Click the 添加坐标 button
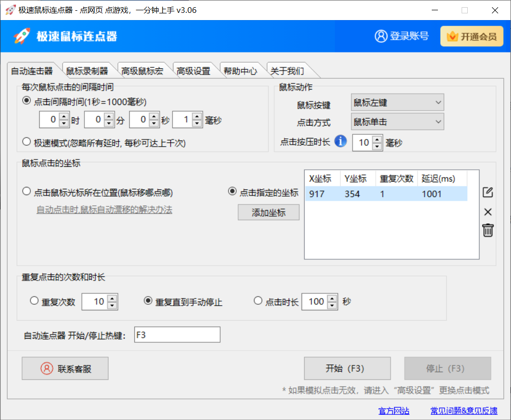Image resolution: width=511 pixels, height=420 pixels. click(268, 212)
